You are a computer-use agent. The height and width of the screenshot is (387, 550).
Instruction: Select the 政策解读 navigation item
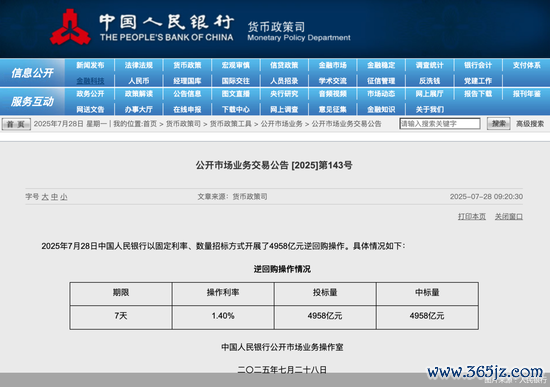point(139,94)
